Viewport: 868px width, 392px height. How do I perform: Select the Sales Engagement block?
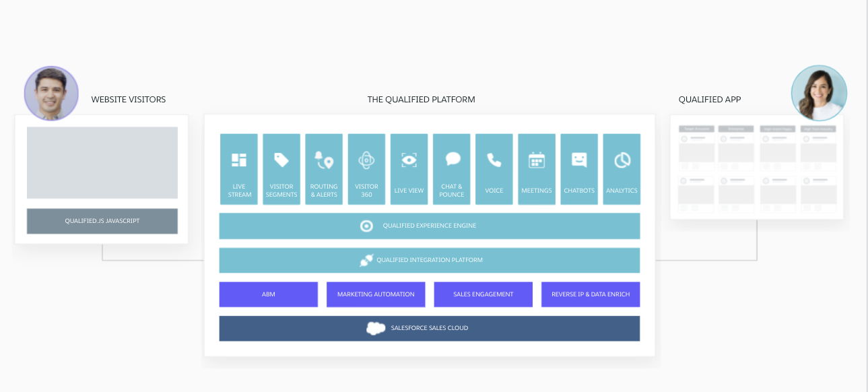point(483,294)
